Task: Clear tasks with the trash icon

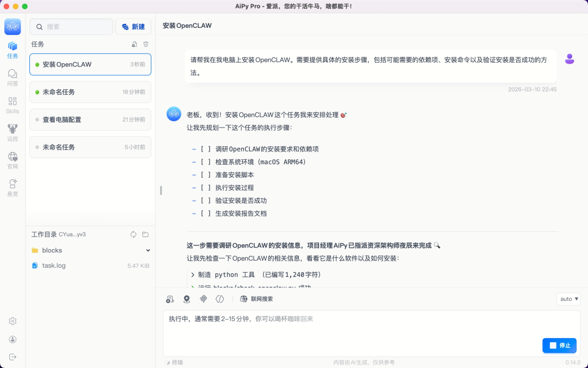Action: [145, 44]
